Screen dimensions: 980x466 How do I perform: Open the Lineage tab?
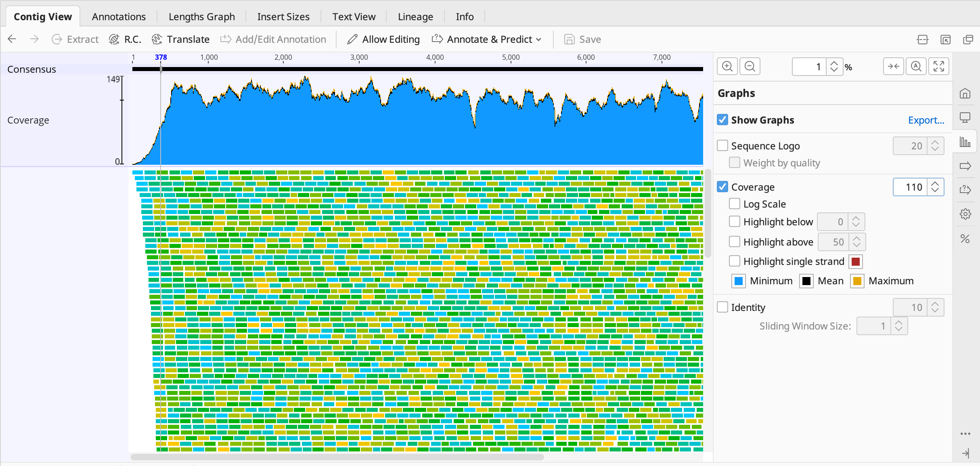pos(415,17)
